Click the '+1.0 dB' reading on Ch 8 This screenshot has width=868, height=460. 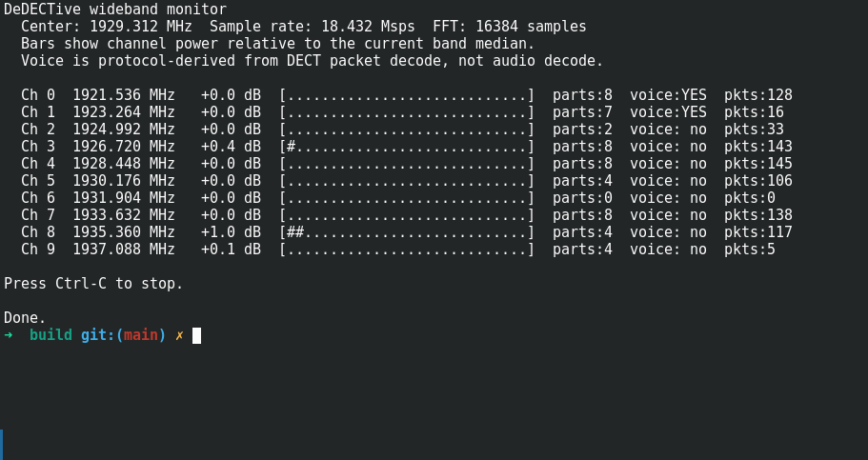tap(231, 232)
